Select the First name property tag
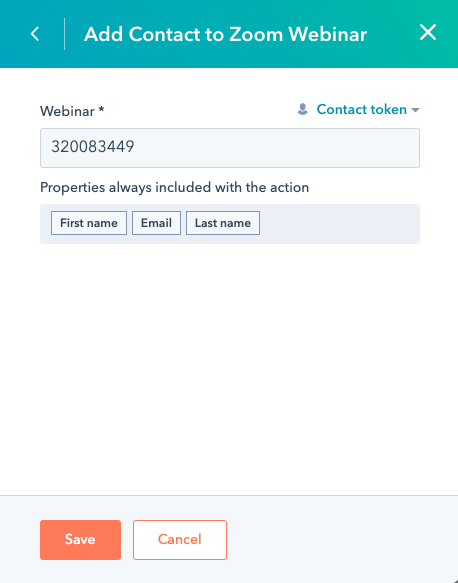The width and height of the screenshot is (458, 583). pos(89,223)
